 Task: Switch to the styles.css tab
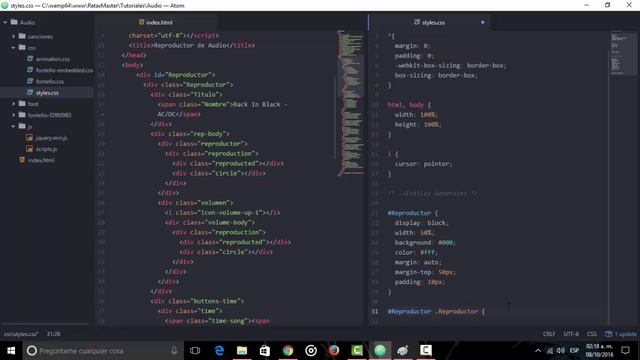[429, 22]
